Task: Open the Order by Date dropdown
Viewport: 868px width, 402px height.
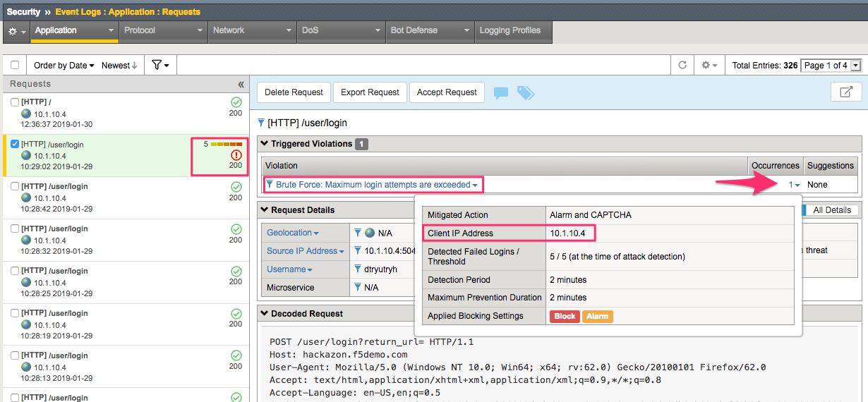Action: [64, 65]
